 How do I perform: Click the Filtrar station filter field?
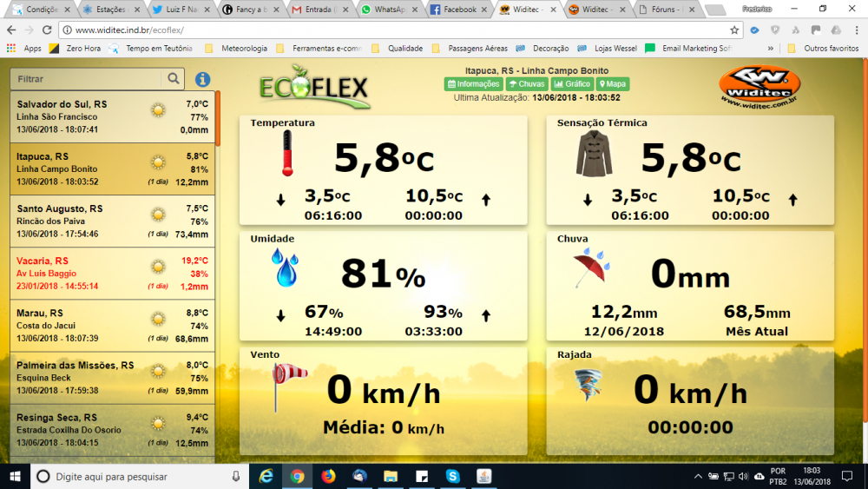(x=87, y=79)
